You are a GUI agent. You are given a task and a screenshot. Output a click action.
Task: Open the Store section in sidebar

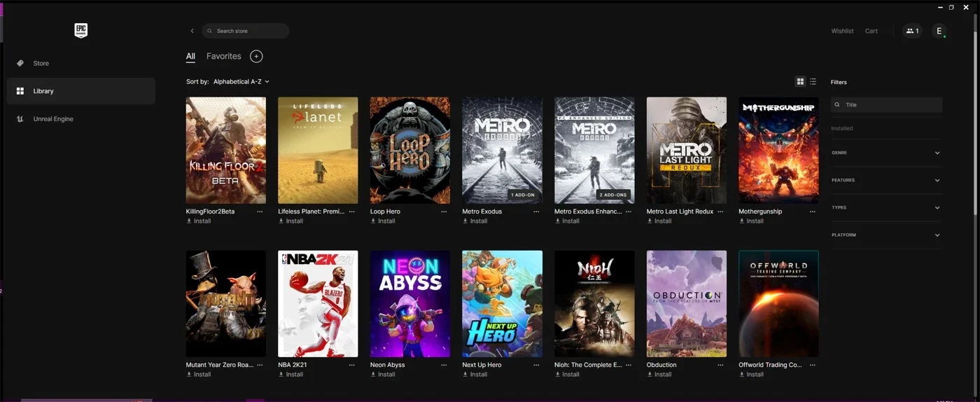tap(81, 63)
